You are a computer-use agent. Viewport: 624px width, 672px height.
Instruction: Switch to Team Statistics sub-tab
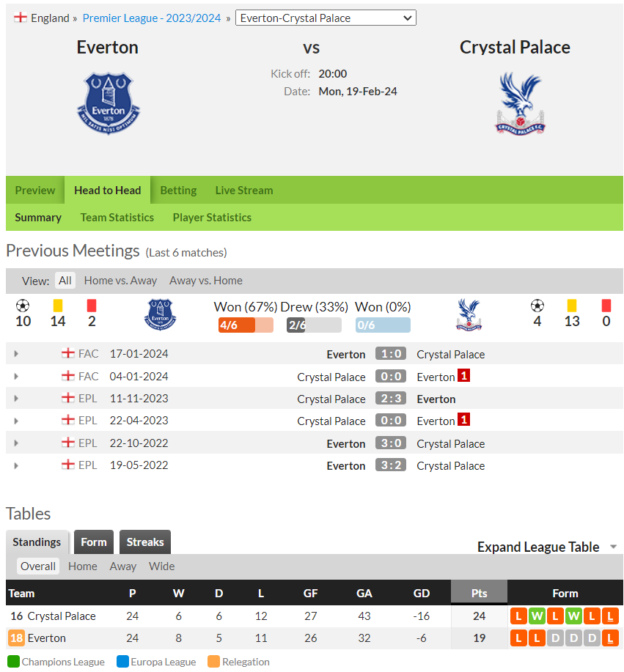coord(117,218)
